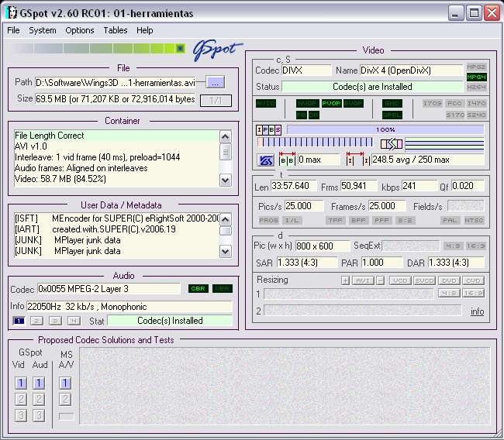Click down arrow in User Data list
This screenshot has height=440, width=504.
click(x=226, y=252)
